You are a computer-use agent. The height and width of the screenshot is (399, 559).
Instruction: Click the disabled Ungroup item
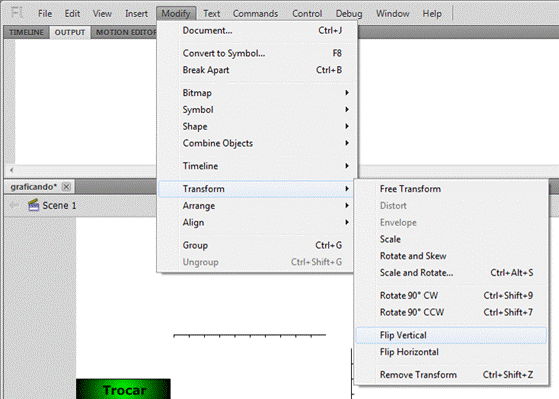[x=255, y=262]
